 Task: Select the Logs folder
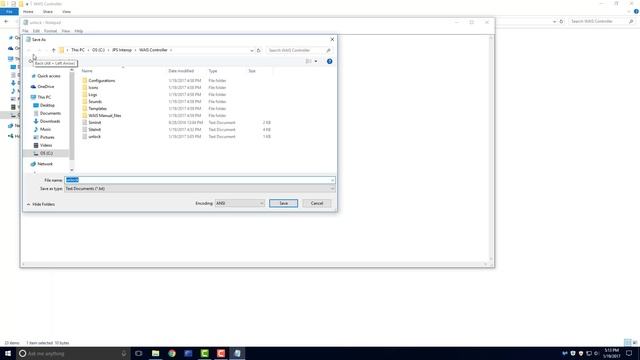pos(93,94)
